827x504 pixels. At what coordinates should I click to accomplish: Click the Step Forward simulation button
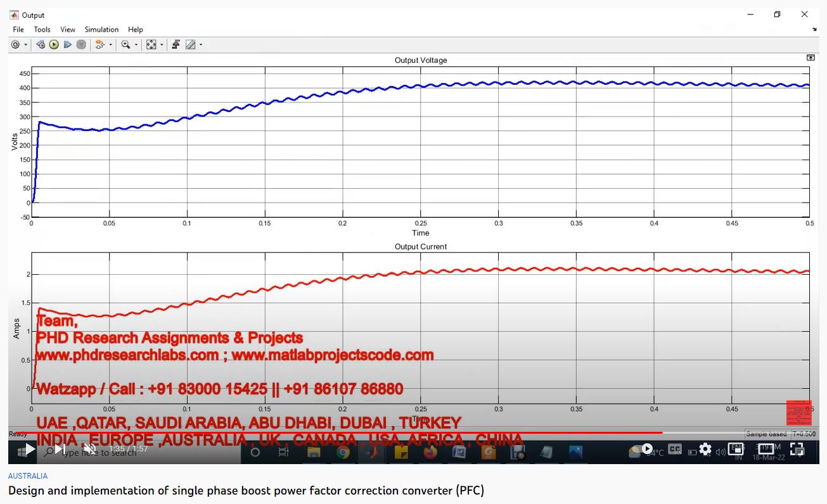pyautogui.click(x=68, y=44)
